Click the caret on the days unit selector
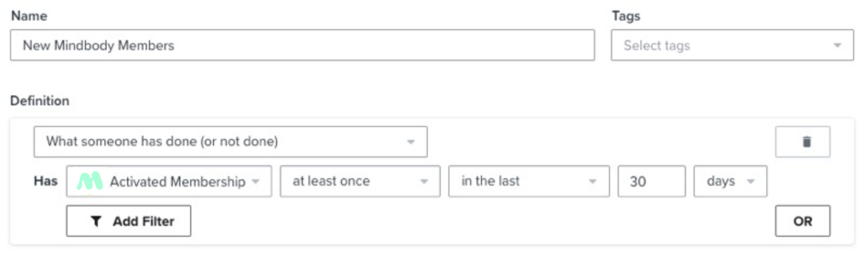This screenshot has height=255, width=868. (x=751, y=182)
